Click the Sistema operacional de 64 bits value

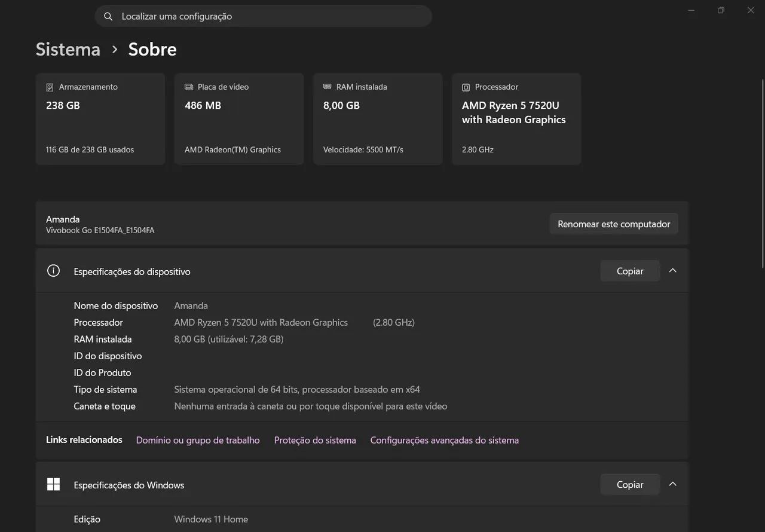tap(297, 389)
